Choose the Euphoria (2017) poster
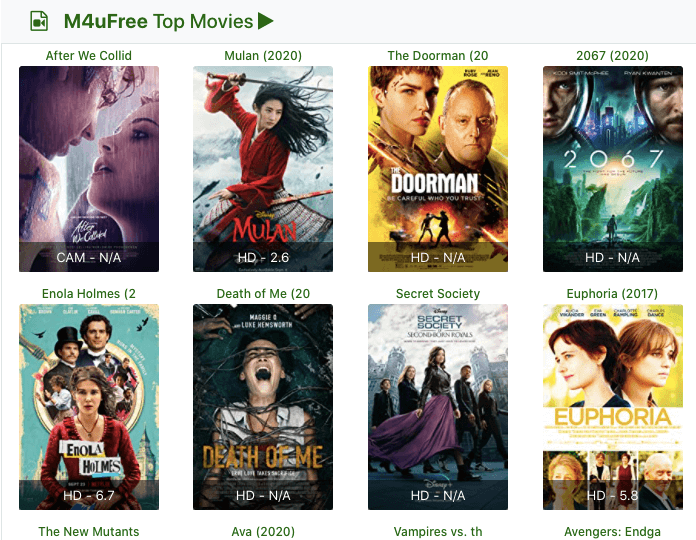 coord(613,406)
